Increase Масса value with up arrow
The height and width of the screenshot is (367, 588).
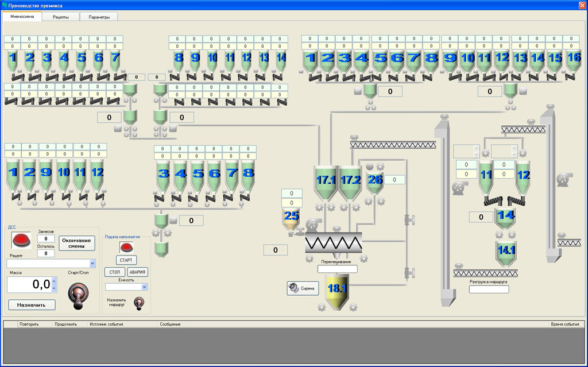(54, 281)
